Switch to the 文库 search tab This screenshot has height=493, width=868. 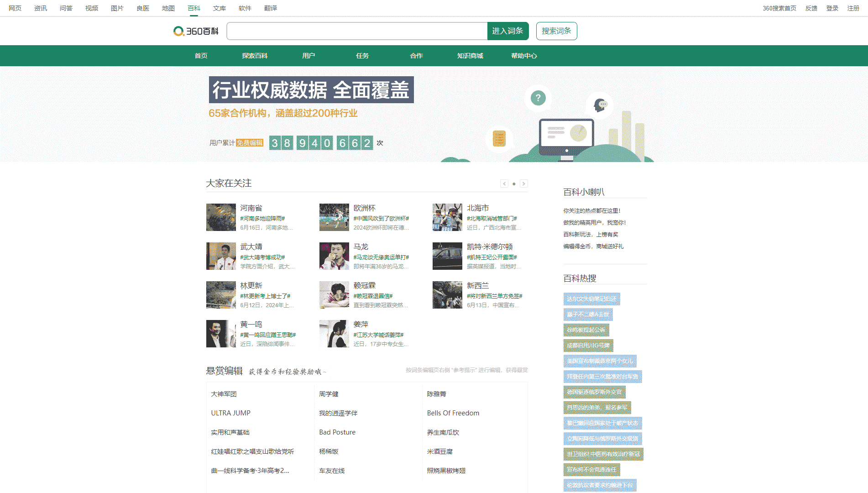(220, 8)
